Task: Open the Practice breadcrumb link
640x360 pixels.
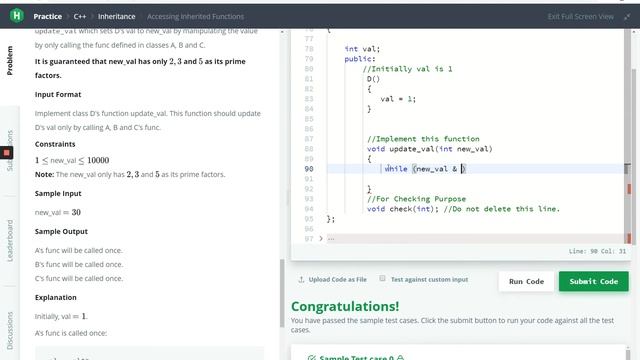Action: click(47, 16)
